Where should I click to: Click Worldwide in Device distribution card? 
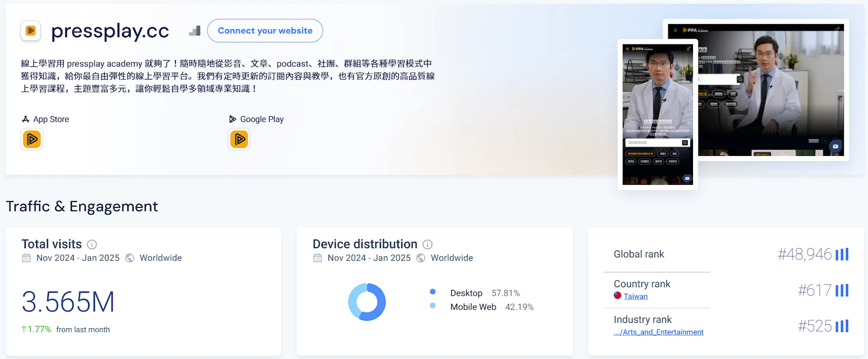click(452, 258)
